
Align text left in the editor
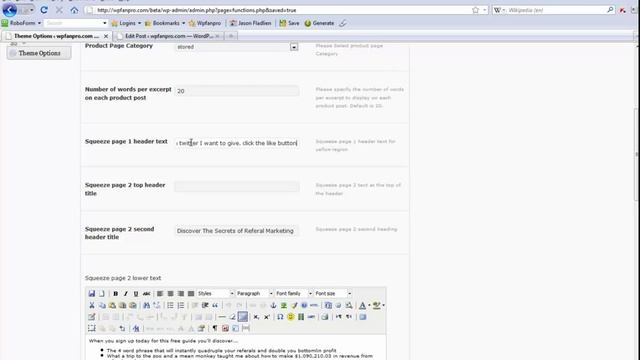160,293
